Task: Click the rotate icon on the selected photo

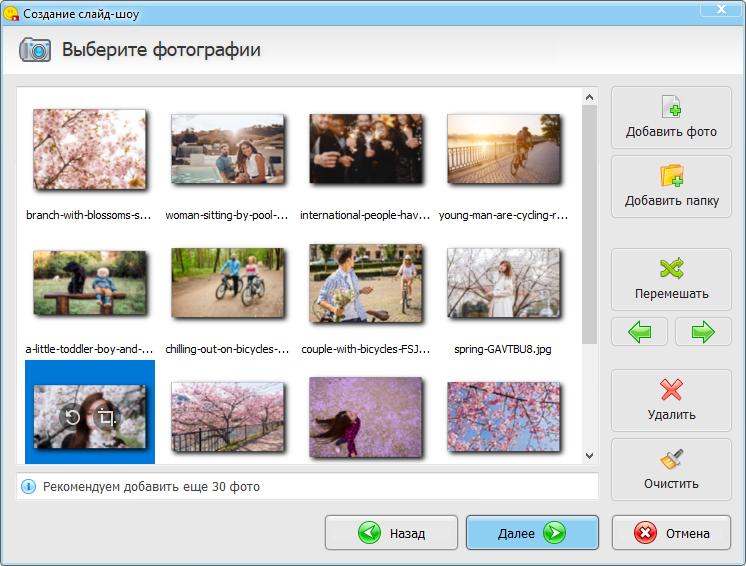Action: point(71,418)
